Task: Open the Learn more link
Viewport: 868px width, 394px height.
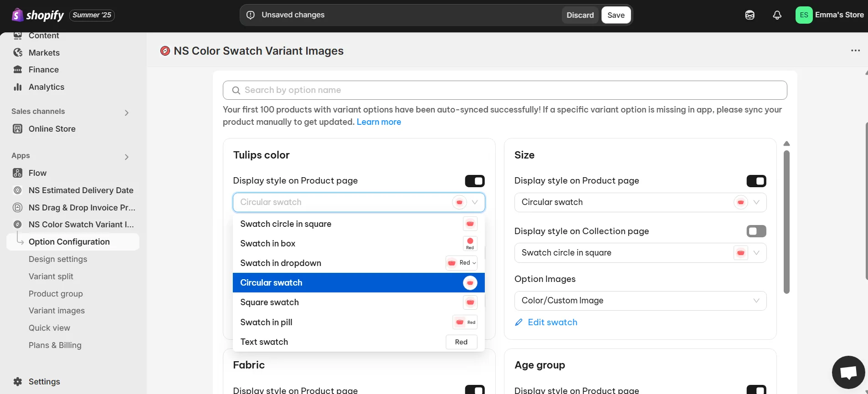Action: [379, 122]
